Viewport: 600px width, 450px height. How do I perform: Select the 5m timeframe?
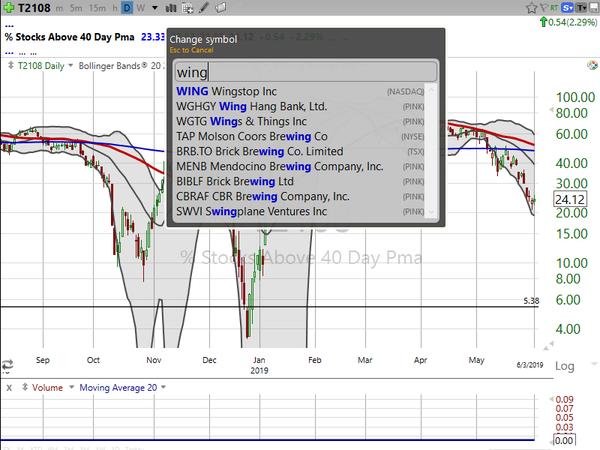tap(76, 8)
